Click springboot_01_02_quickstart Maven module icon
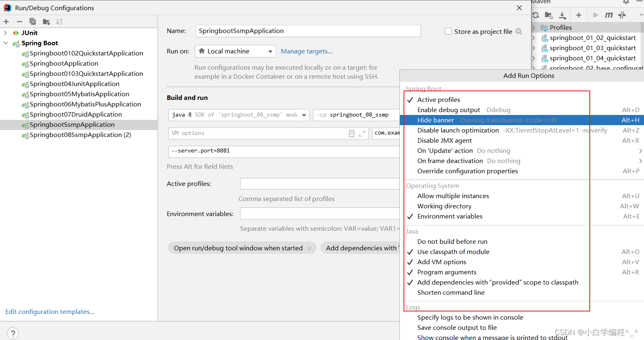644x340 pixels. (x=544, y=38)
